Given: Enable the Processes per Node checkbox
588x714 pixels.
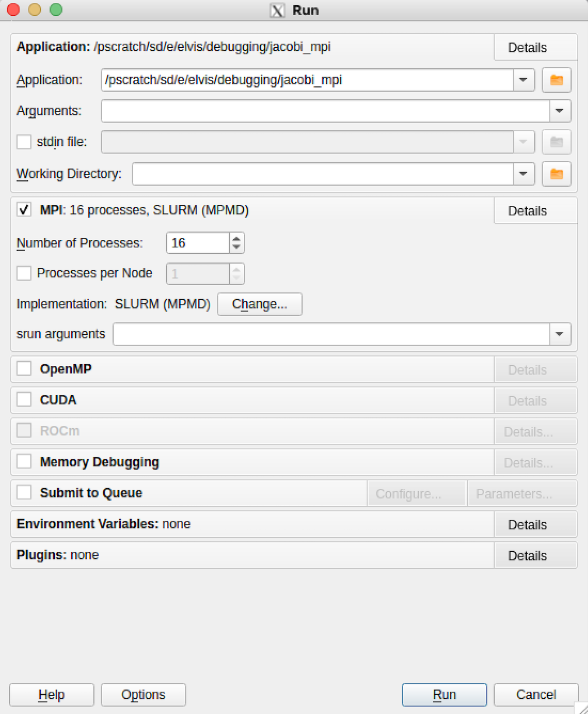Looking at the screenshot, I should [24, 273].
